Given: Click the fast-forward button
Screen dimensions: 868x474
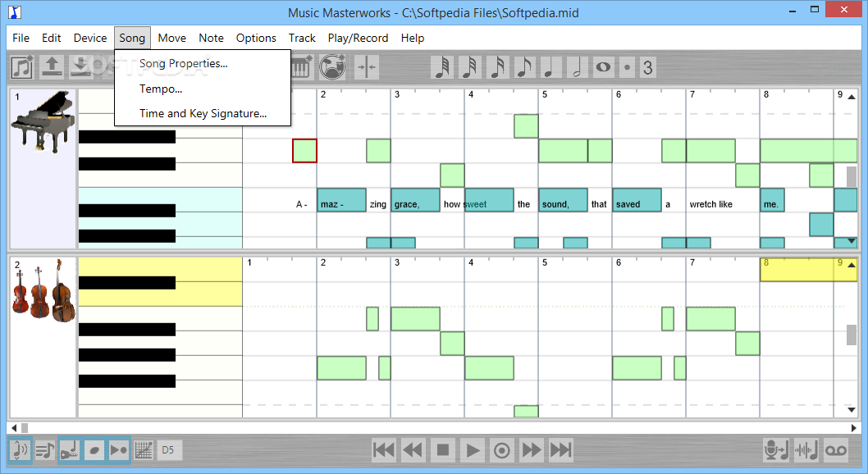Looking at the screenshot, I should [532, 450].
